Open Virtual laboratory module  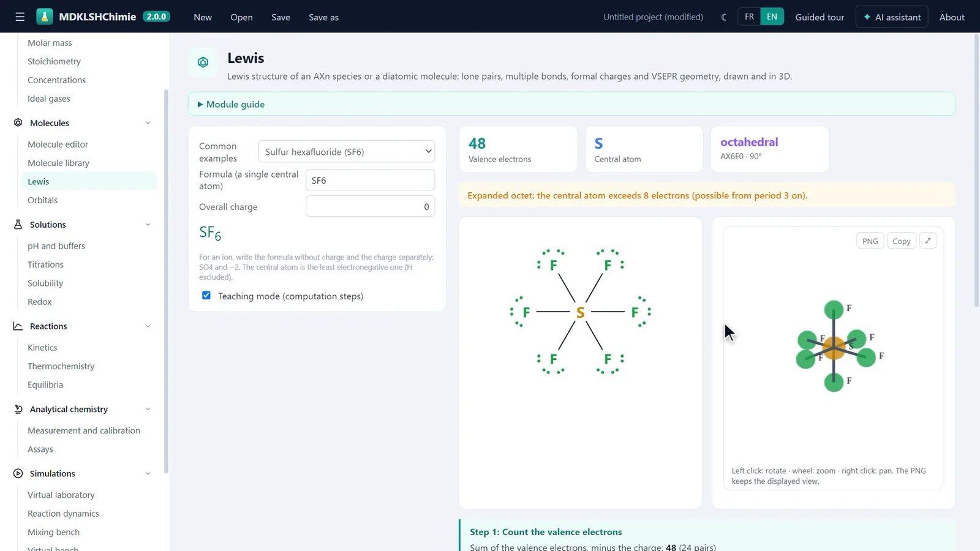(61, 495)
